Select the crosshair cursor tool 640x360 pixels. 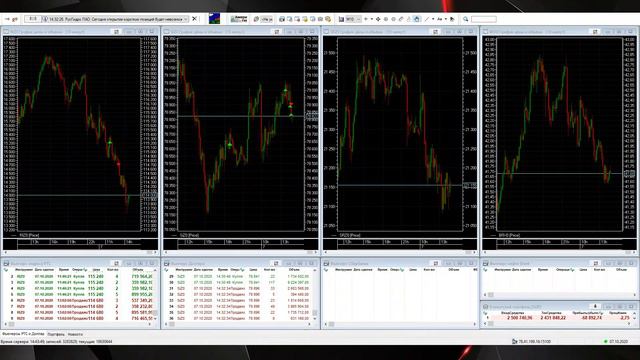[x=366, y=19]
